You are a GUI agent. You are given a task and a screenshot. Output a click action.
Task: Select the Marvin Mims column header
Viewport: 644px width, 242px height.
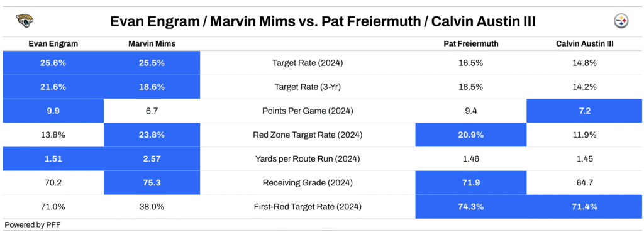[x=152, y=44]
